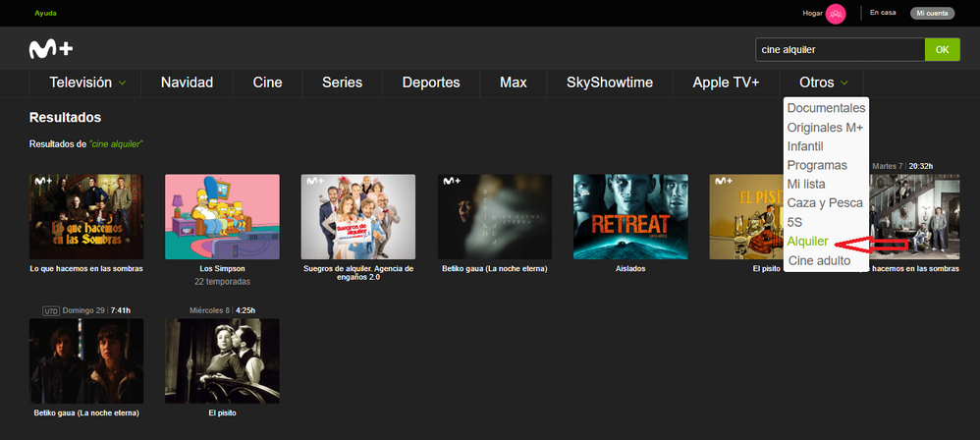Viewport: 980px width, 440px height.
Task: Open the SkyShowtime section
Action: pos(609,82)
